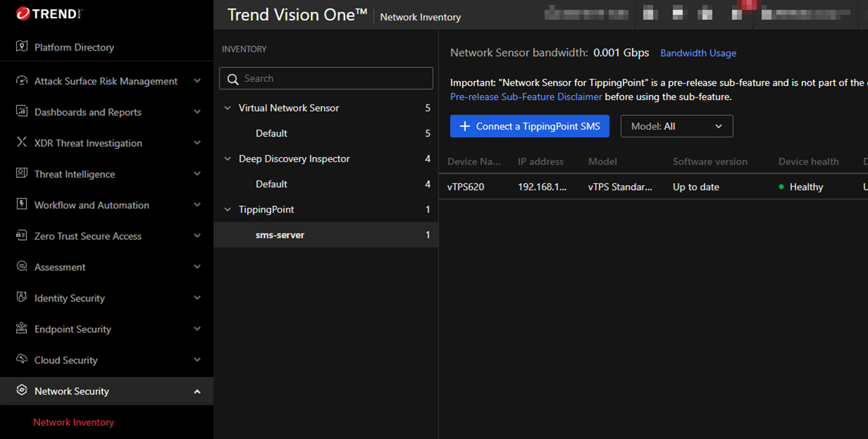Image resolution: width=868 pixels, height=439 pixels.
Task: Click the Endpoint Security icon
Action: 22,328
